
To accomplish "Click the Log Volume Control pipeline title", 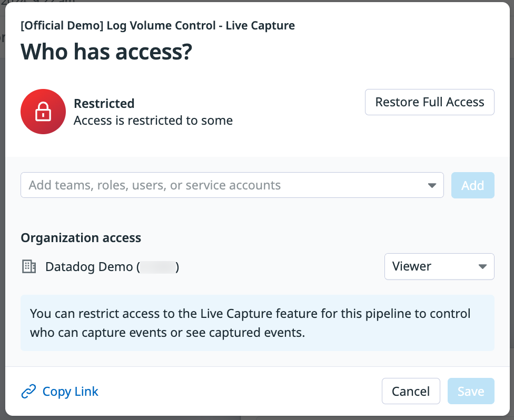I will tap(157, 25).
